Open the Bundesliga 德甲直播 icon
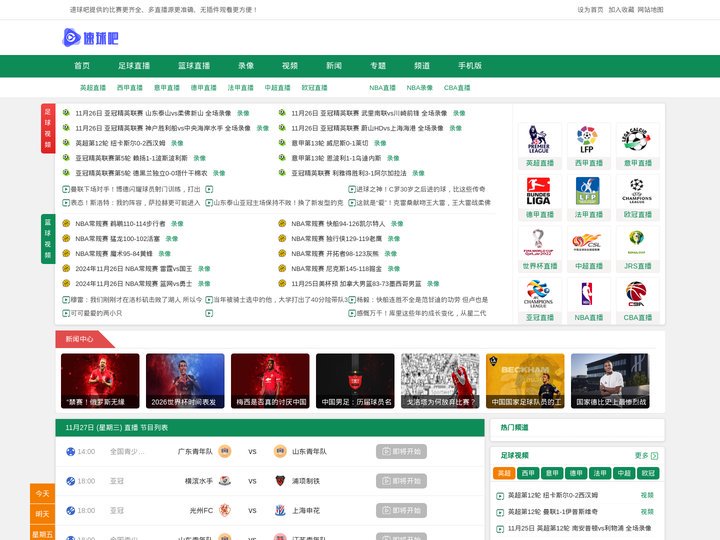Screen dimensions: 720x540 click(540, 191)
